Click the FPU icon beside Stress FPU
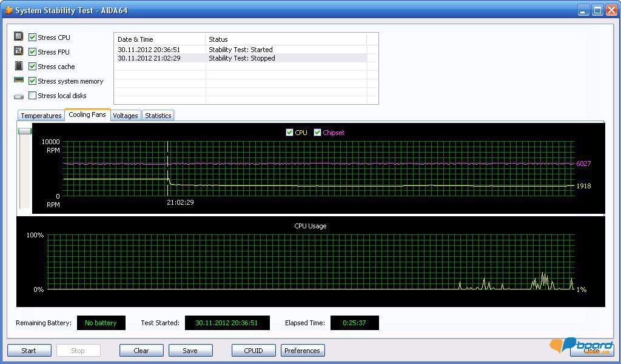This screenshot has width=621, height=364. (x=18, y=51)
